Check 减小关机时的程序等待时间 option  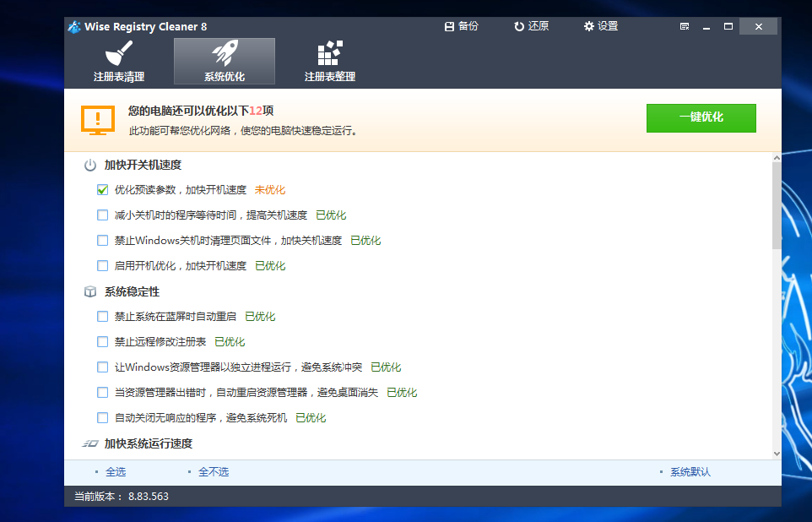(102, 215)
